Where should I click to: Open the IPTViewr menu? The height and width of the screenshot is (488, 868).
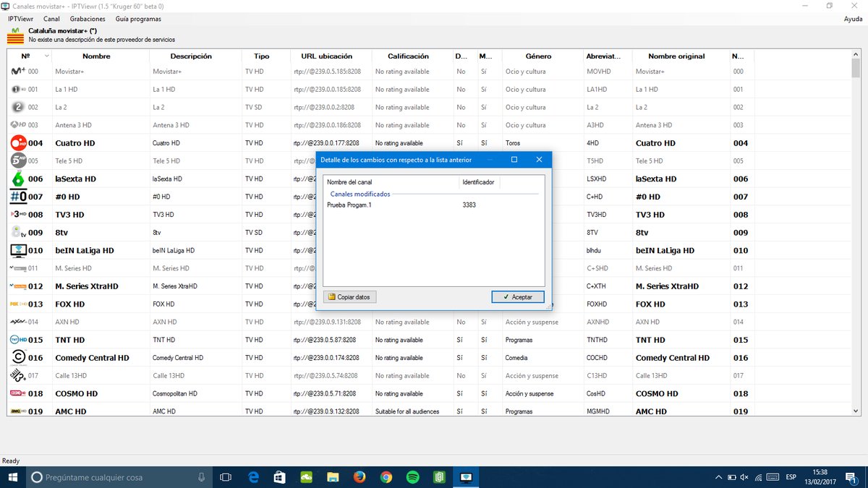[21, 19]
